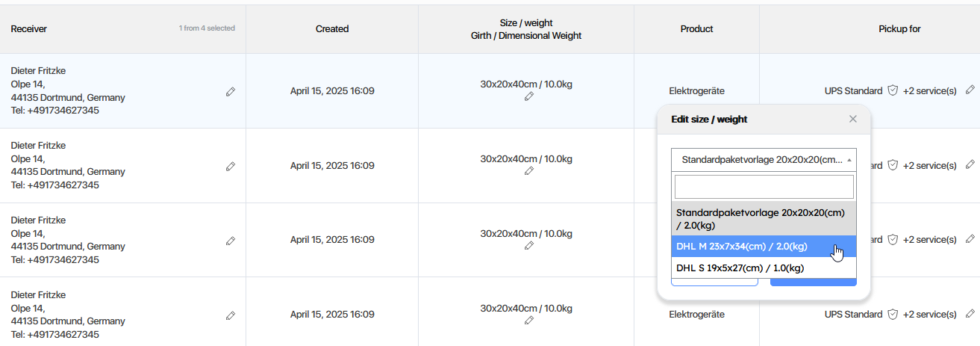Edit pickup service pencil in last row

[x=970, y=314]
